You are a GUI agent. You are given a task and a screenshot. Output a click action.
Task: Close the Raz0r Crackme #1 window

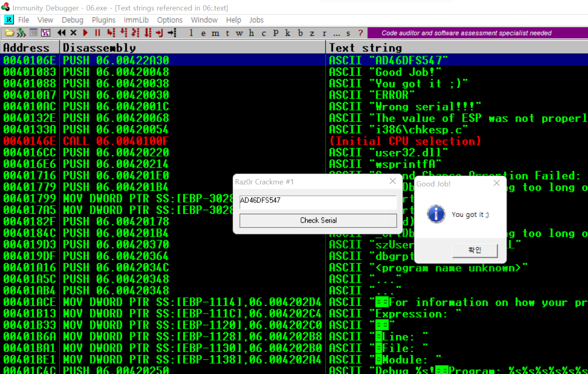[393, 182]
